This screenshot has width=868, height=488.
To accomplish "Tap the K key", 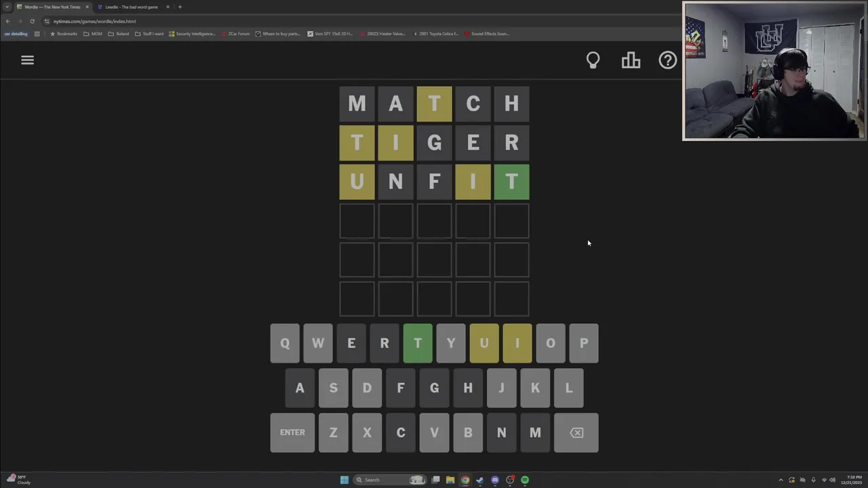I will pyautogui.click(x=535, y=388).
